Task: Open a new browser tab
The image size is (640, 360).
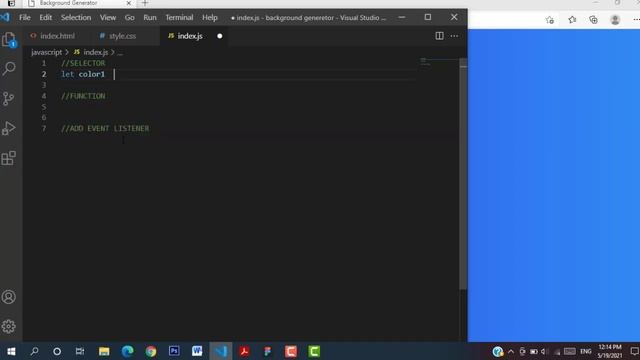Action: pos(145,3)
